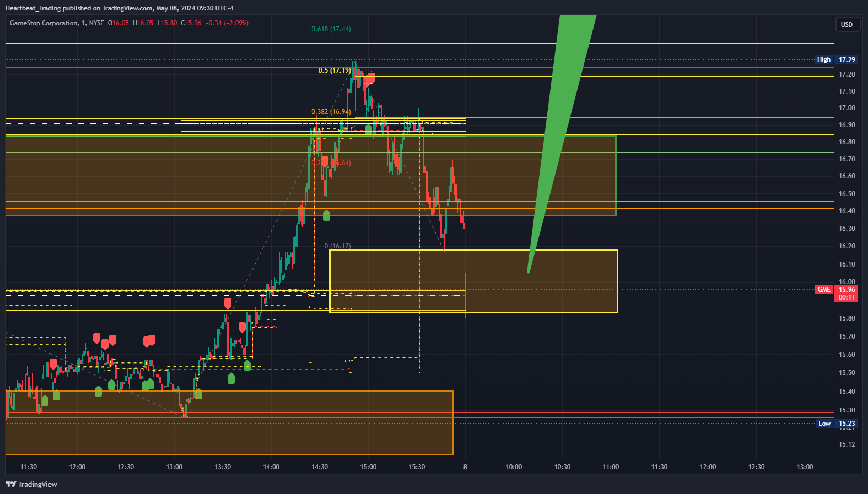Click the 15:00 time axis label
This screenshot has width=868, height=494.
368,467
